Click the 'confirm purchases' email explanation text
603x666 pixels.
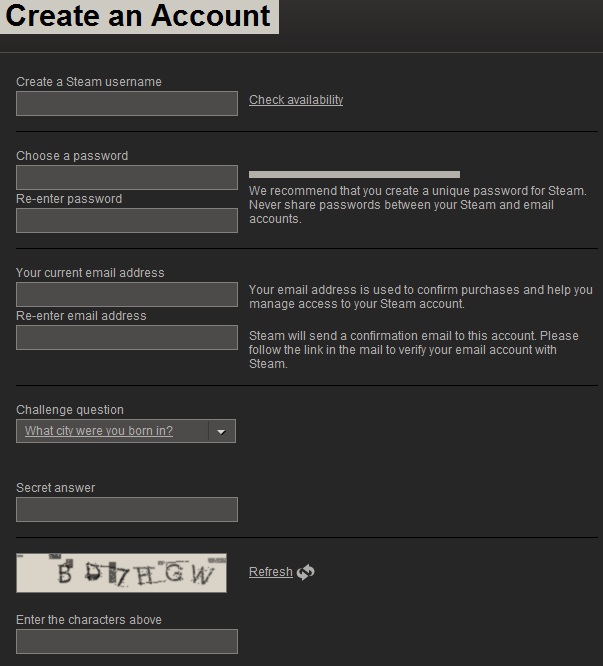(x=421, y=297)
